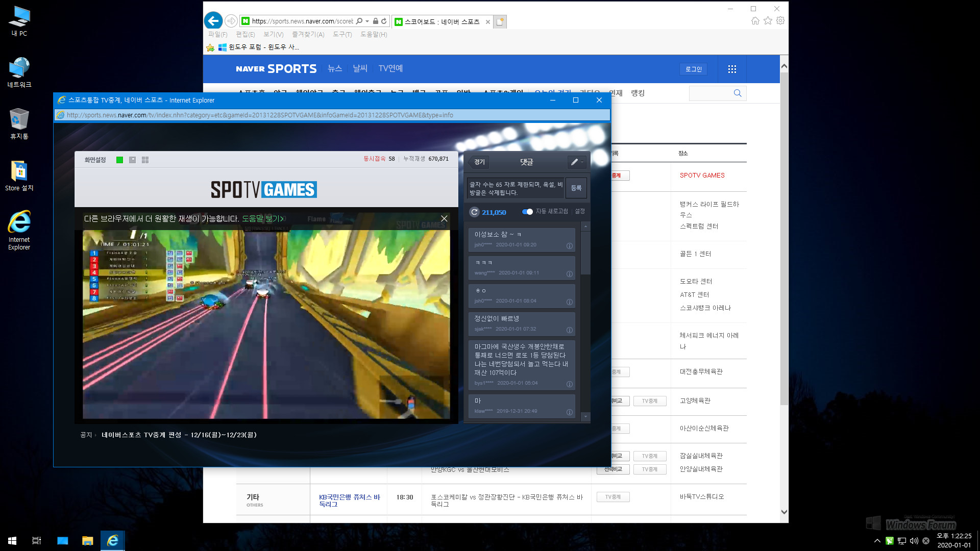Open the Recycle Bin desktop icon

tap(19, 124)
